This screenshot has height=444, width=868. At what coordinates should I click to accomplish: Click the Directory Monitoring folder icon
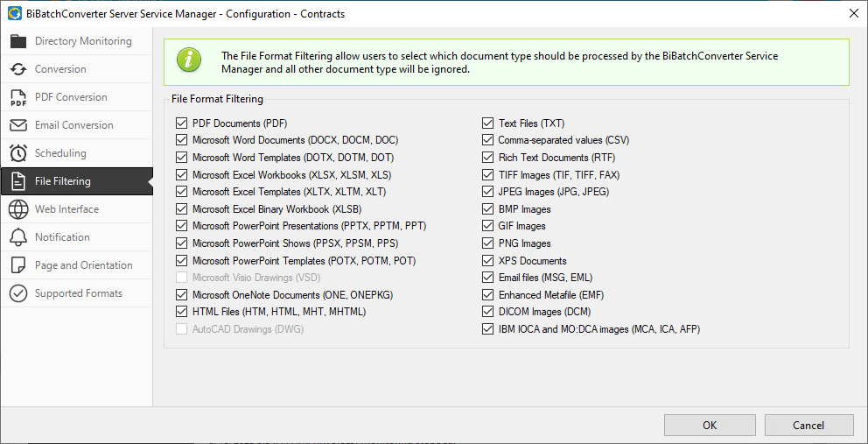(18, 41)
